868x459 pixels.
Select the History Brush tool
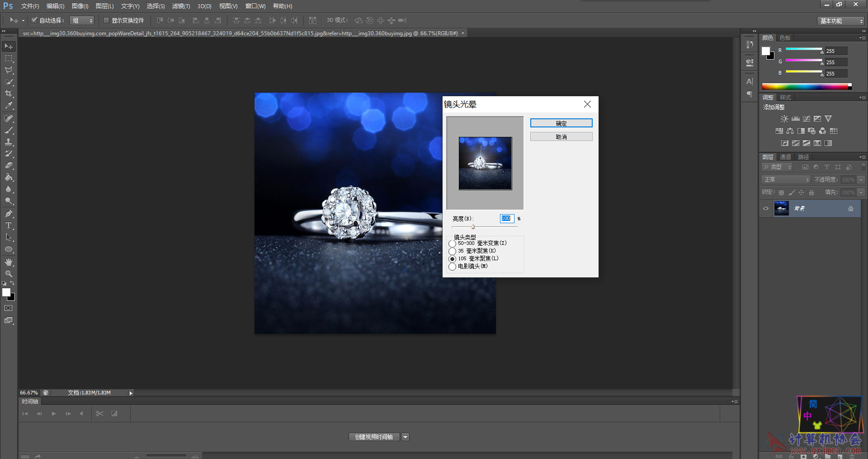[9, 154]
